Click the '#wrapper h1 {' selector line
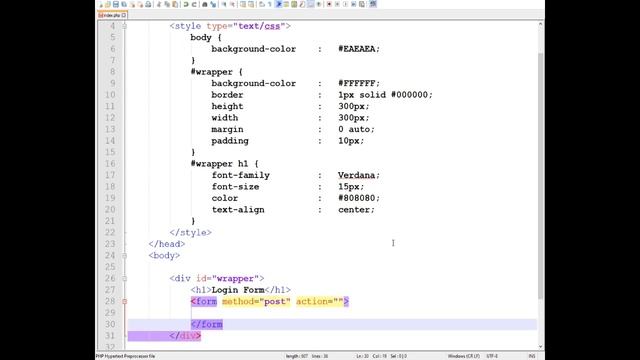640x360 pixels. (224, 164)
